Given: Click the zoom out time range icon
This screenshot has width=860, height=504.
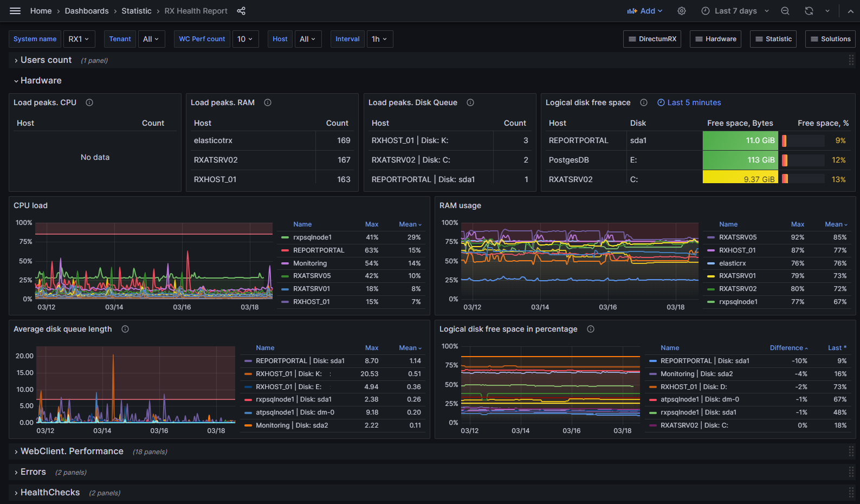Looking at the screenshot, I should pyautogui.click(x=785, y=11).
